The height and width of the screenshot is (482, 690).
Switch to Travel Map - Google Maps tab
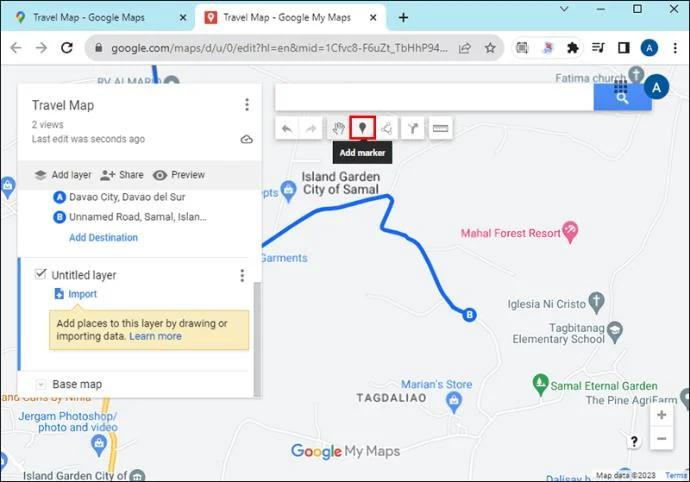click(x=88, y=18)
